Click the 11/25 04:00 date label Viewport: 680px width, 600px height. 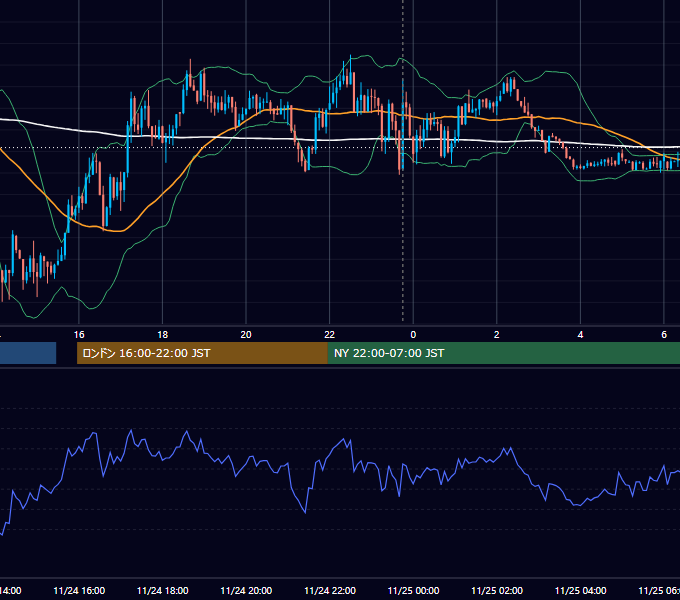(x=581, y=590)
